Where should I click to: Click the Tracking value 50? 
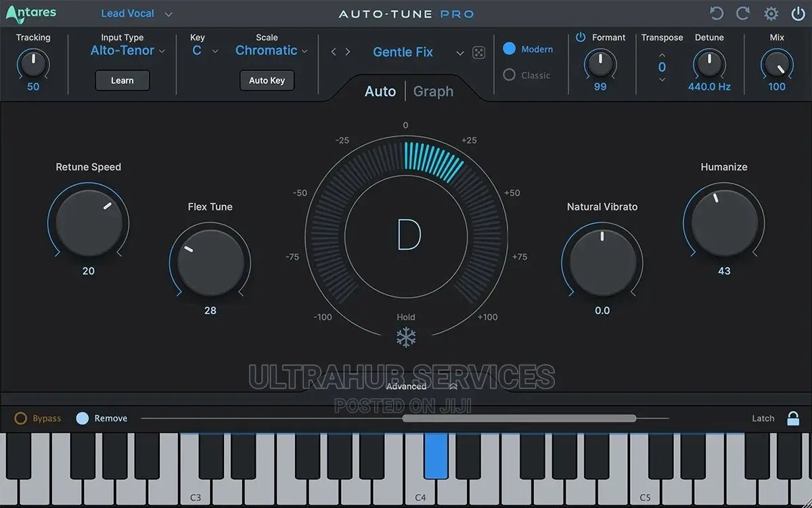[x=33, y=87]
